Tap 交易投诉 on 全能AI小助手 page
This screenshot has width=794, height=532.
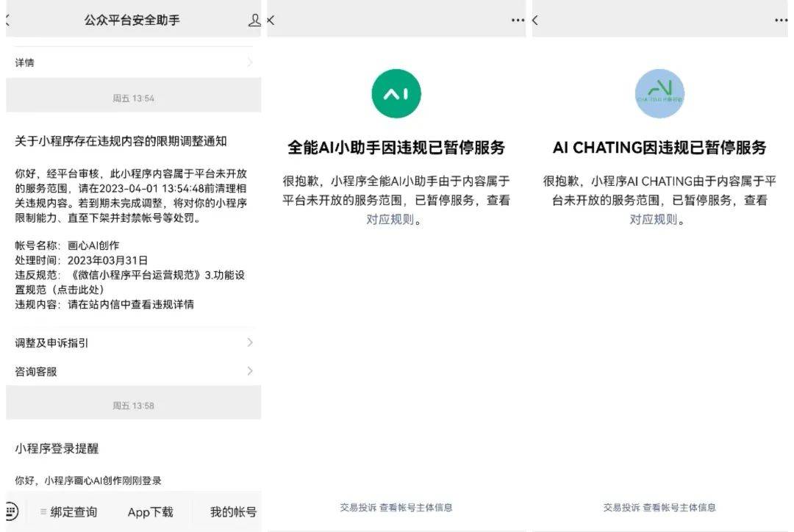coord(358,507)
